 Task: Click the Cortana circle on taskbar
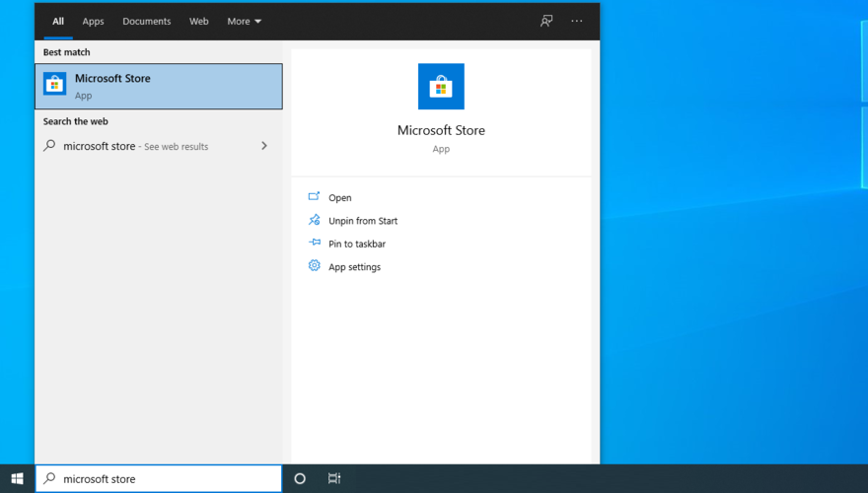[x=300, y=478]
